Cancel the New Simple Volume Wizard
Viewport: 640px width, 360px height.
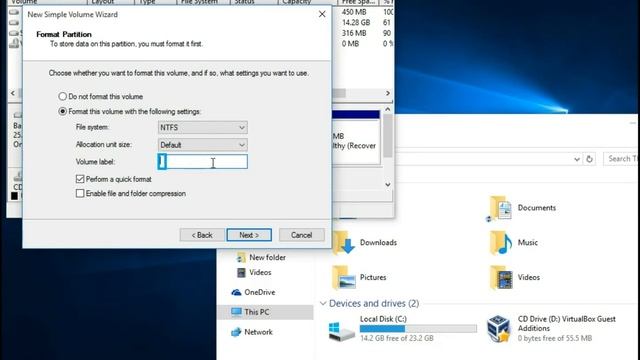(302, 235)
